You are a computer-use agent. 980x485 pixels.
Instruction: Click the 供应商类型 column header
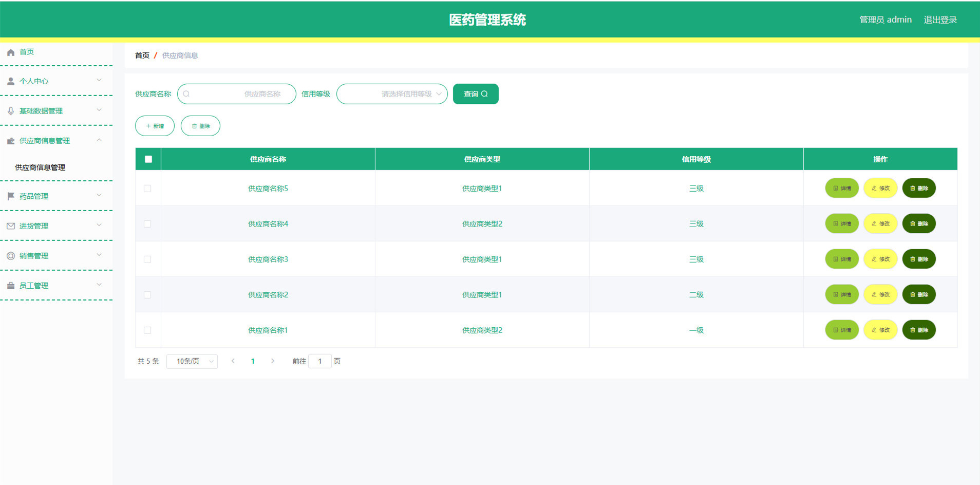point(482,159)
